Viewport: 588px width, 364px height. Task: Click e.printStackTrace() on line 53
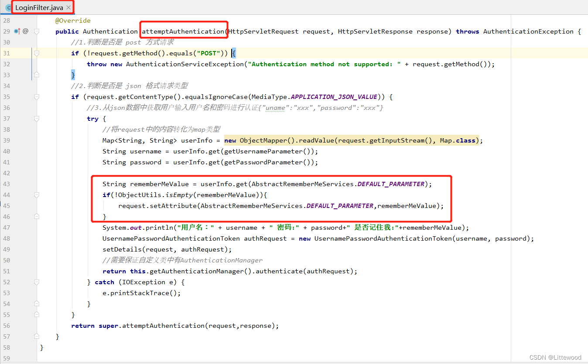(140, 293)
